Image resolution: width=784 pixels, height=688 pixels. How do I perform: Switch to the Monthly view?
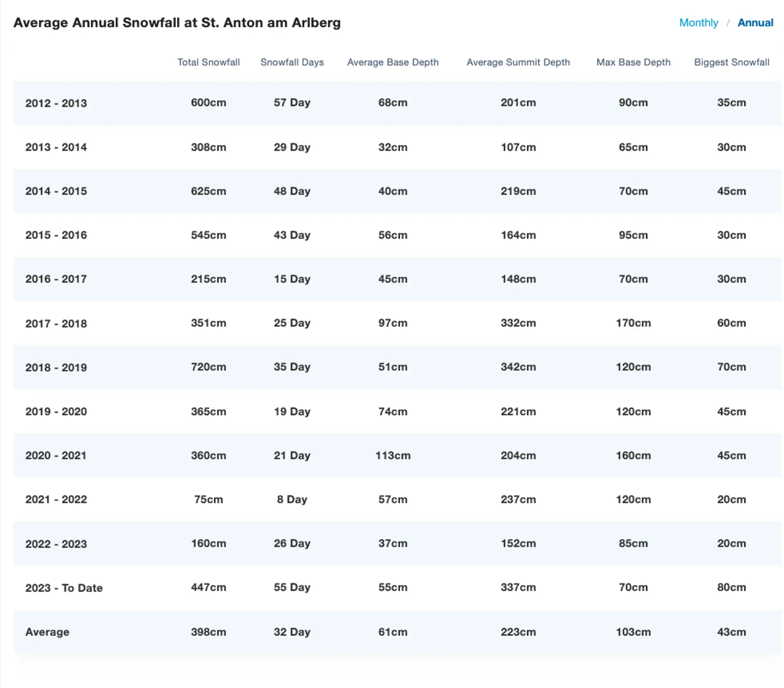[698, 23]
